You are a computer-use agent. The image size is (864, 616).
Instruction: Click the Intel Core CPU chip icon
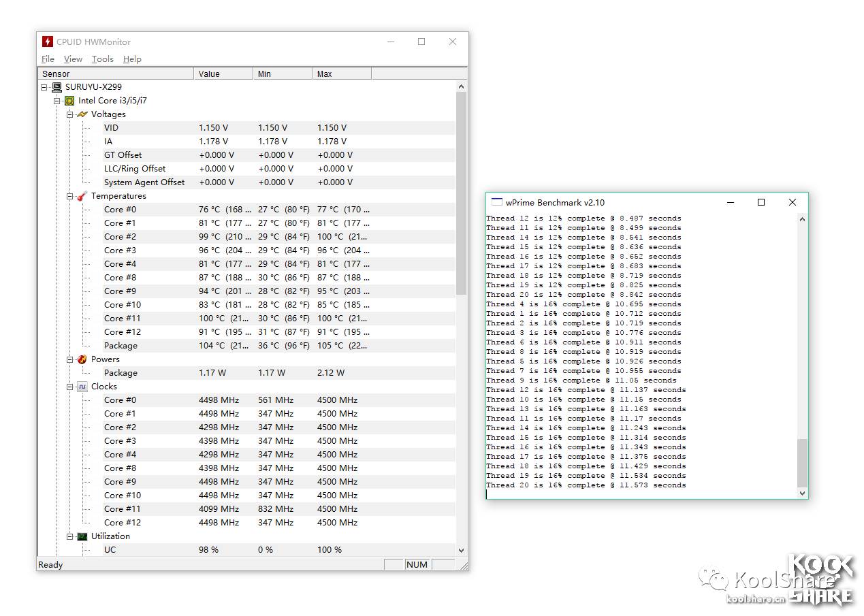(69, 101)
